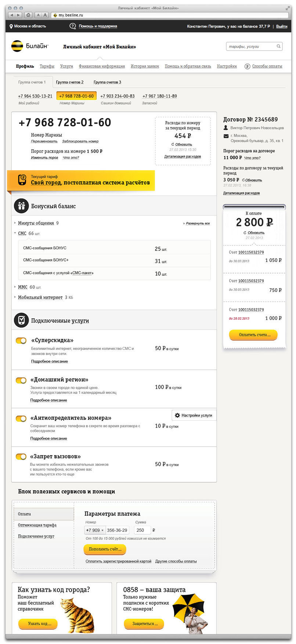296x644 pixels.
Task: Switch off the «Запрет вызовов» toggle
Action: click(21, 457)
